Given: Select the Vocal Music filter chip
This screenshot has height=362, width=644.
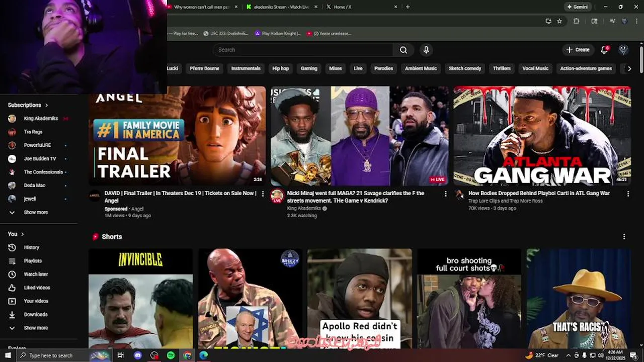Looking at the screenshot, I should pyautogui.click(x=535, y=68).
